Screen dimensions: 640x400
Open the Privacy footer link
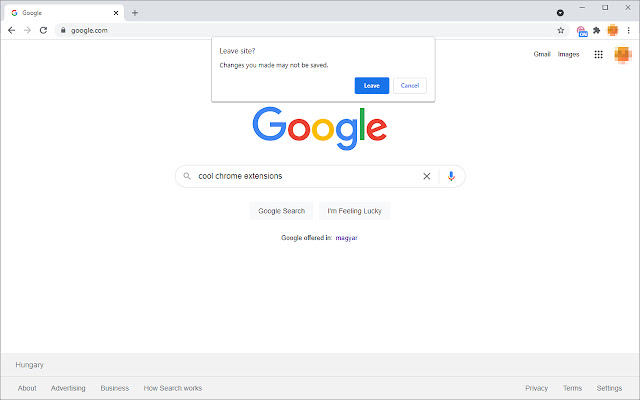(536, 388)
